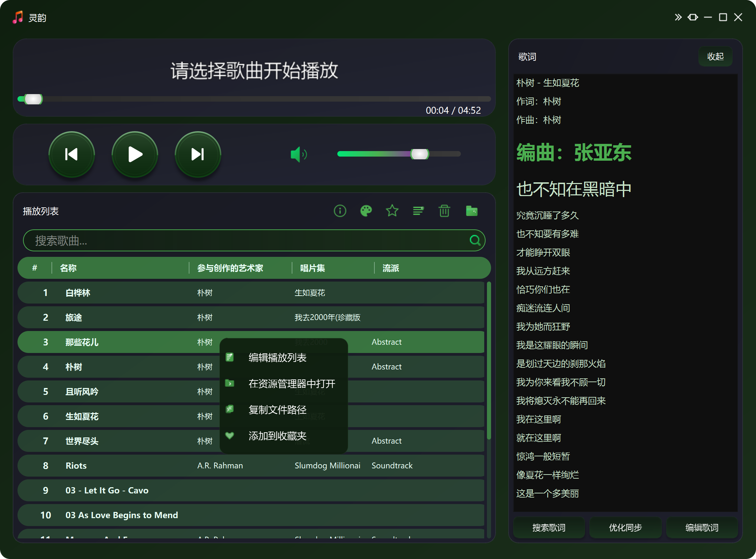Collapse the lyrics panel with 收起
This screenshot has width=756, height=559.
coord(715,57)
